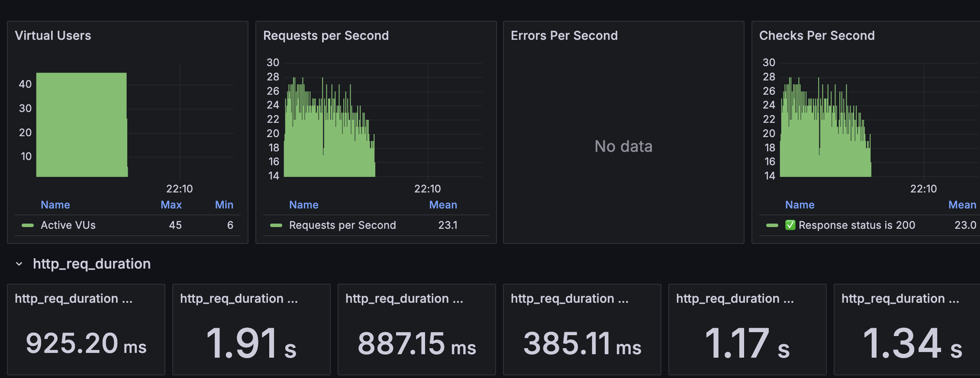
Task: Select the 385.11 ms stat panel
Action: (582, 330)
